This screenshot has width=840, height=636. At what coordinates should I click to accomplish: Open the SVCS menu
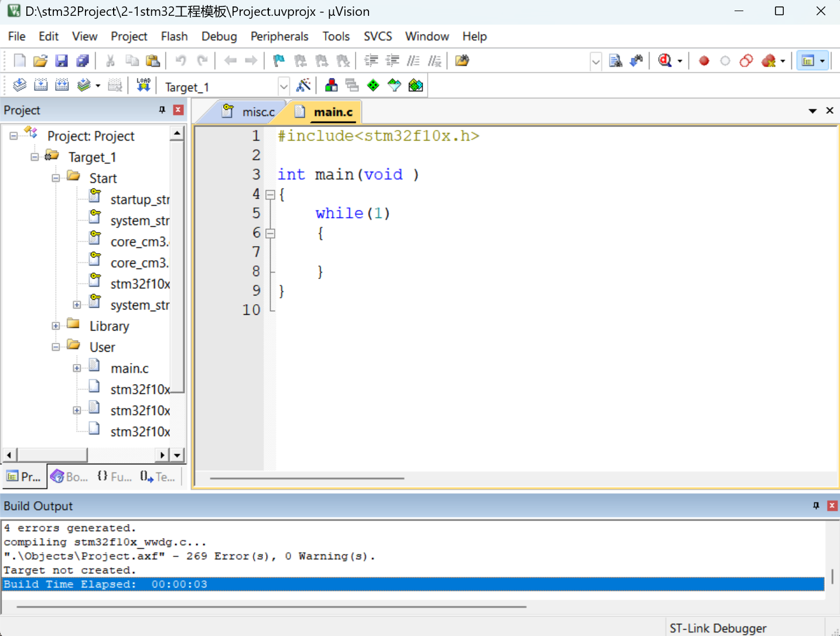[378, 36]
